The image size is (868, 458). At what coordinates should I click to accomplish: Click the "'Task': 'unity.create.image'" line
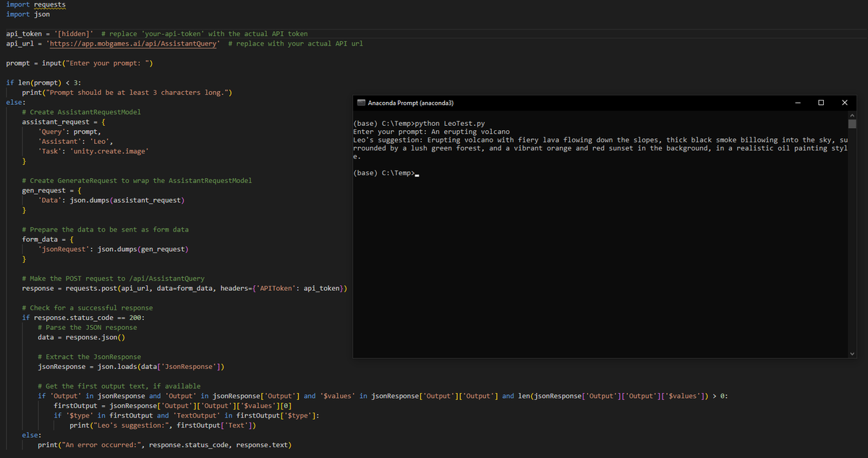tap(93, 151)
